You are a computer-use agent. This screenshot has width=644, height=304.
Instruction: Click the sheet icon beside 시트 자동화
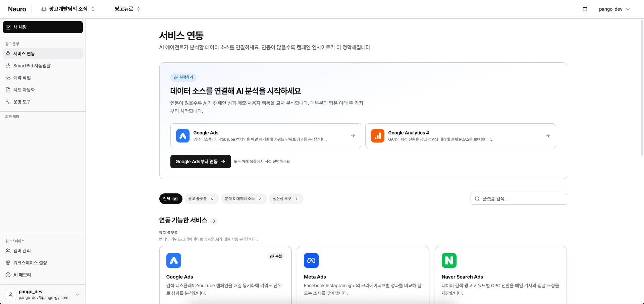coord(8,90)
